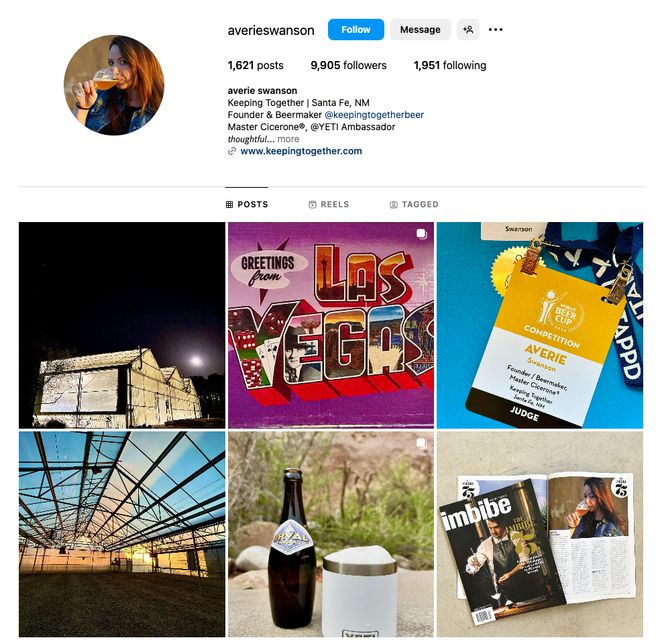Switch to the REELS tab

[x=329, y=204]
